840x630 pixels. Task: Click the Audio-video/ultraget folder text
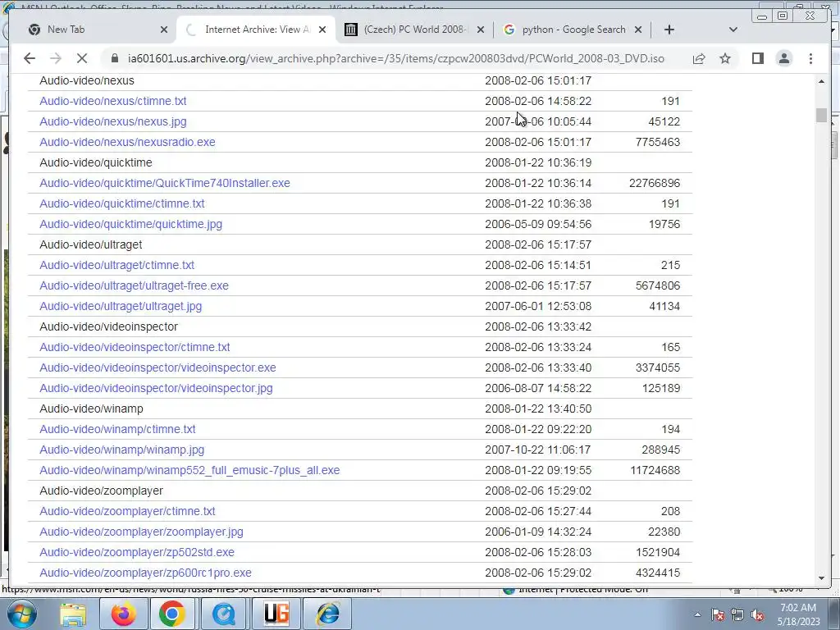click(91, 244)
